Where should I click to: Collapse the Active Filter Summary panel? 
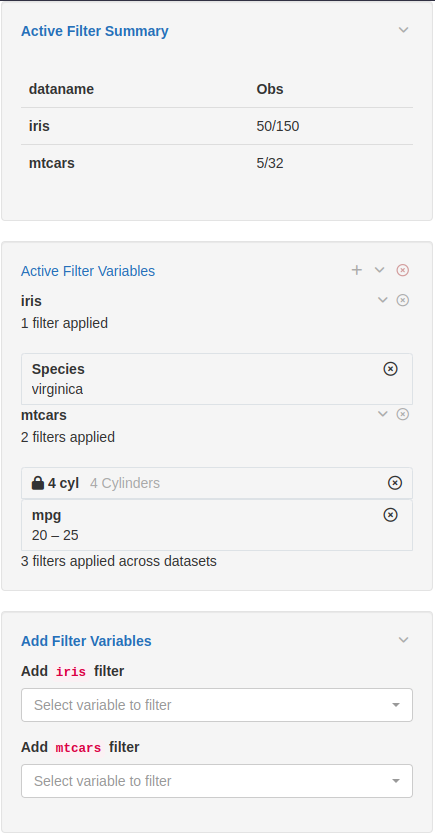pyautogui.click(x=404, y=30)
